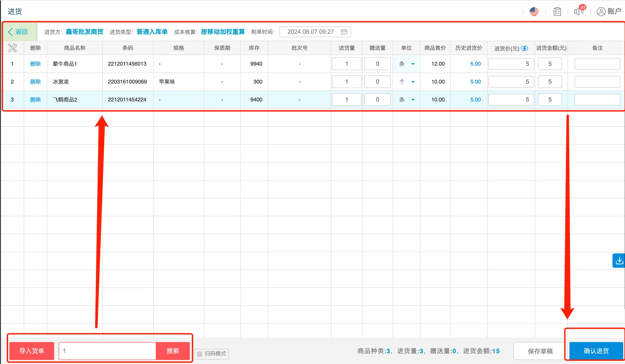Open the language selector flag icon
Viewport: 625px width, 364px height.
(x=534, y=11)
